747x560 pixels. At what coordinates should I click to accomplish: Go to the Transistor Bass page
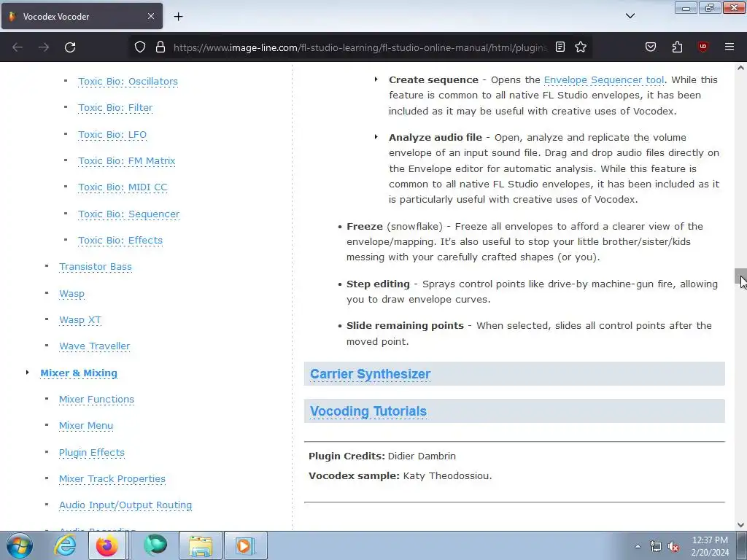pos(96,267)
